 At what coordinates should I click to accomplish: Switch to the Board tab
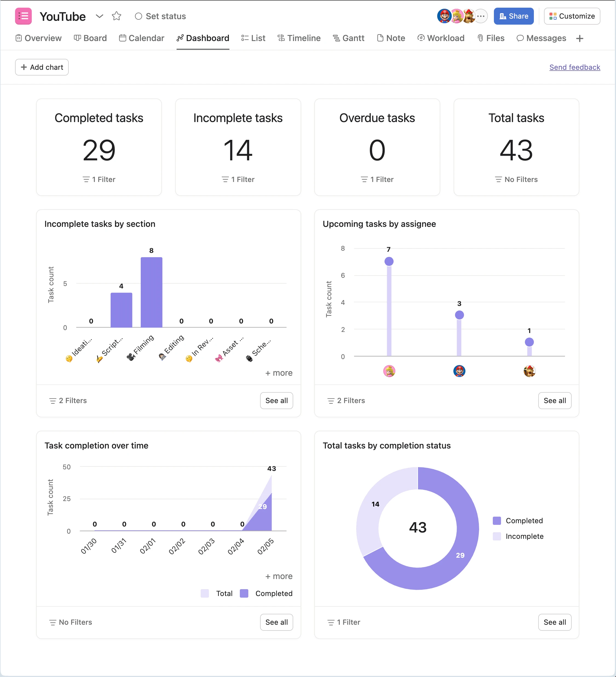90,38
